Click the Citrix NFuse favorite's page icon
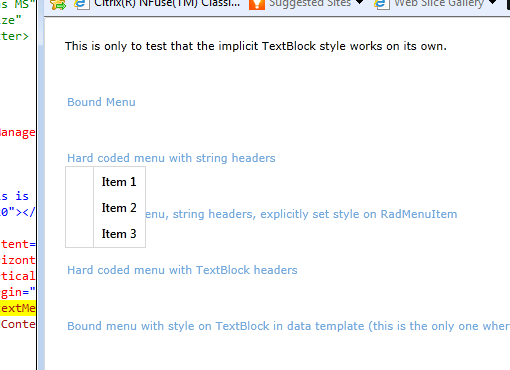The width and height of the screenshot is (510, 370). (x=82, y=4)
